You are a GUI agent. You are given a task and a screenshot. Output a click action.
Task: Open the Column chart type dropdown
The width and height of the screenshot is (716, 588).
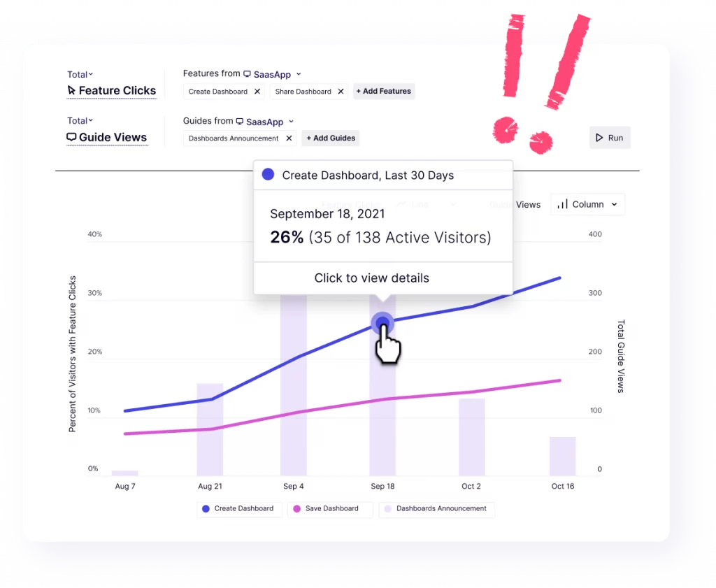tap(587, 205)
